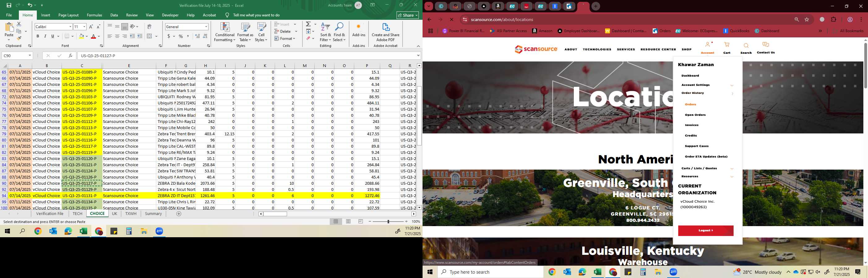Stop page loading with the X button
This screenshot has height=278, width=868.
click(x=452, y=19)
